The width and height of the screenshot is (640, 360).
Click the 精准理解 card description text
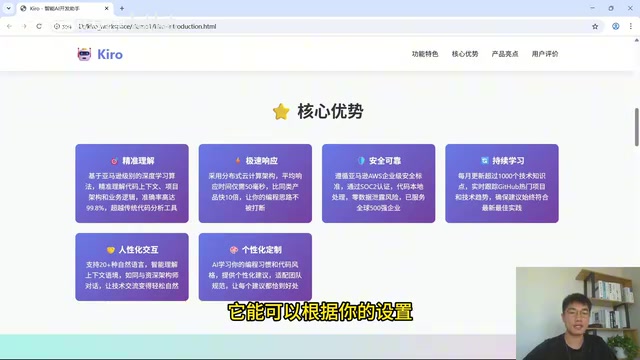pyautogui.click(x=132, y=192)
